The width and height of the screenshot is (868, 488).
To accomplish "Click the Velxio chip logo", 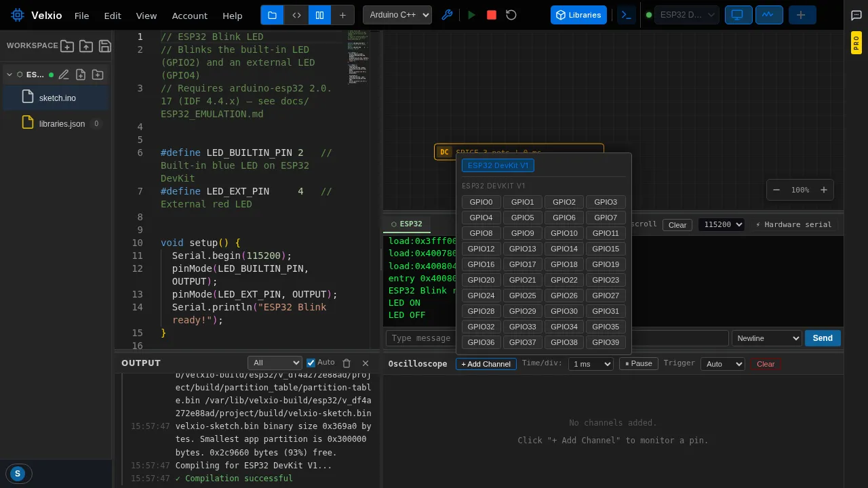I will click(x=18, y=15).
